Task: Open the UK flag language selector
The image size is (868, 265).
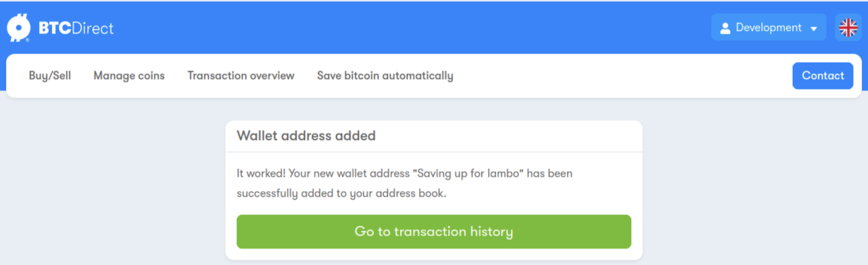Action: pos(848,27)
